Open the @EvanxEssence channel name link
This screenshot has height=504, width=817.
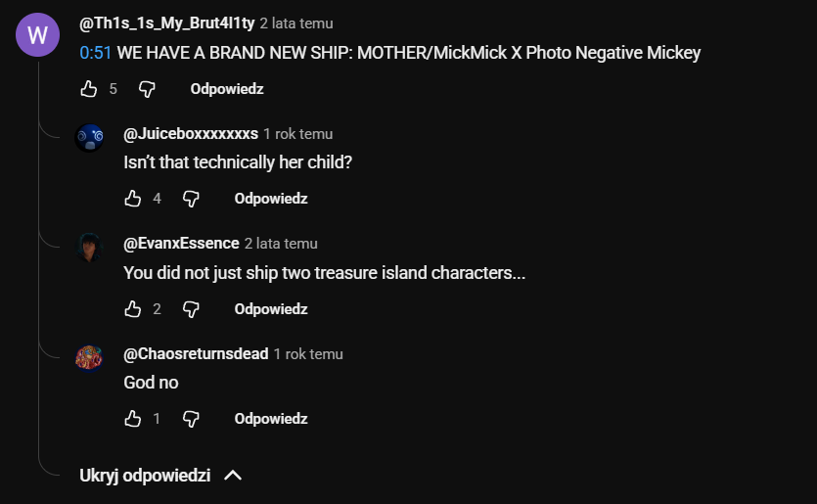(x=181, y=244)
